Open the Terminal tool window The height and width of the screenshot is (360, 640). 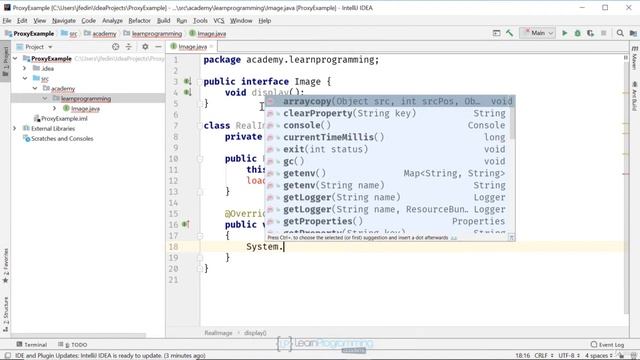tap(32, 344)
